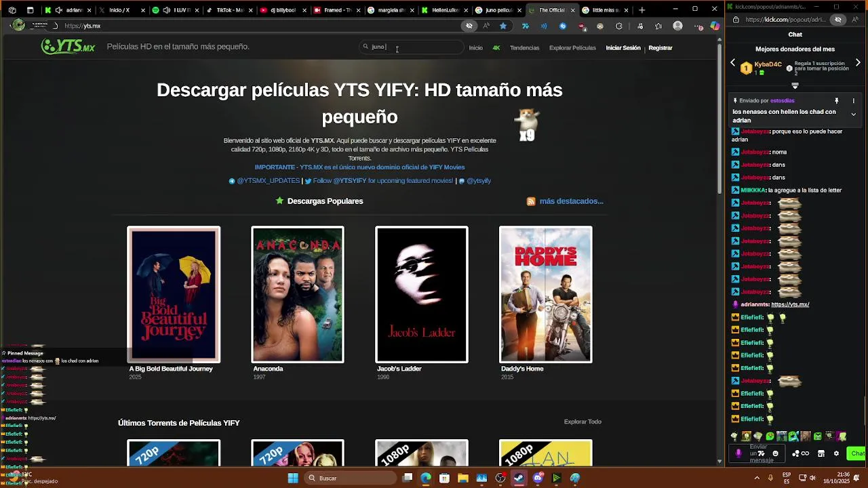Click the tab actions menu icon
The image size is (868, 488).
pos(30,10)
